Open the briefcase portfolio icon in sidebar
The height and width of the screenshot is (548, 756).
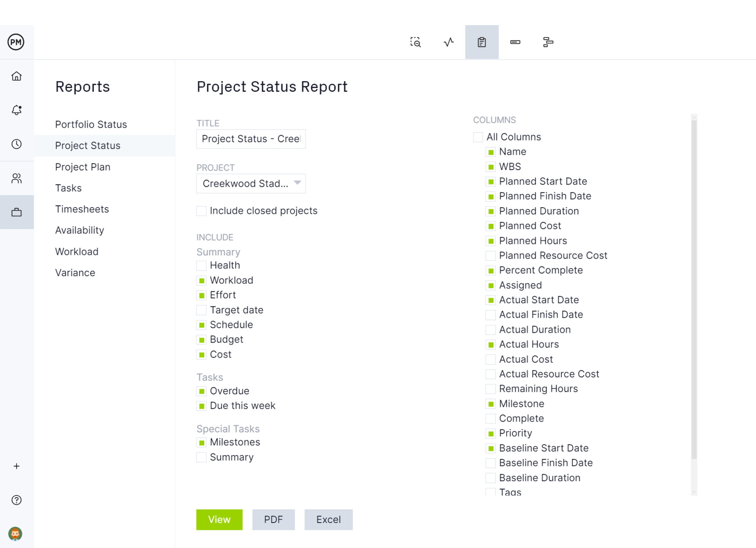[x=17, y=212]
